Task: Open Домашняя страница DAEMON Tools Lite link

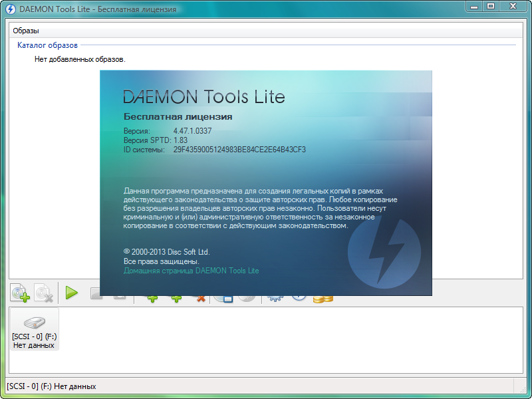Action: click(x=191, y=271)
